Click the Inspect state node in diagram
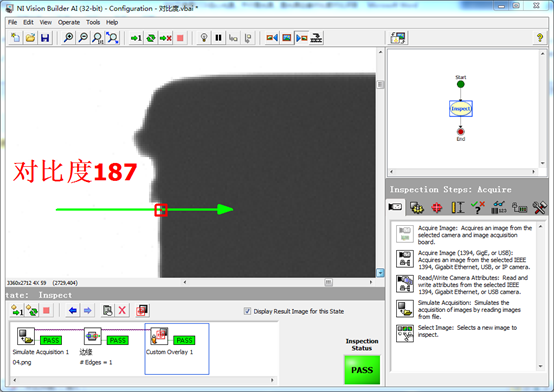This screenshot has height=392, width=554. [461, 109]
